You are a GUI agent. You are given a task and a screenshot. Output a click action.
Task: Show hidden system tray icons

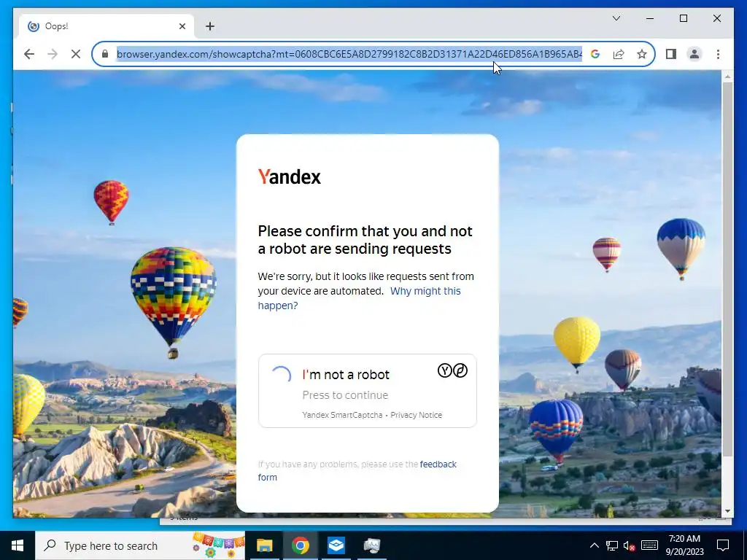point(594,545)
